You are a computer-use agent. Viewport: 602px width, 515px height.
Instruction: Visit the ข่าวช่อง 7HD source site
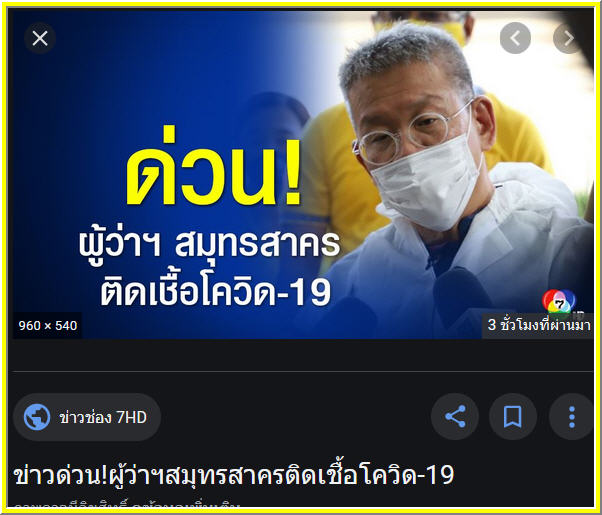(87, 417)
